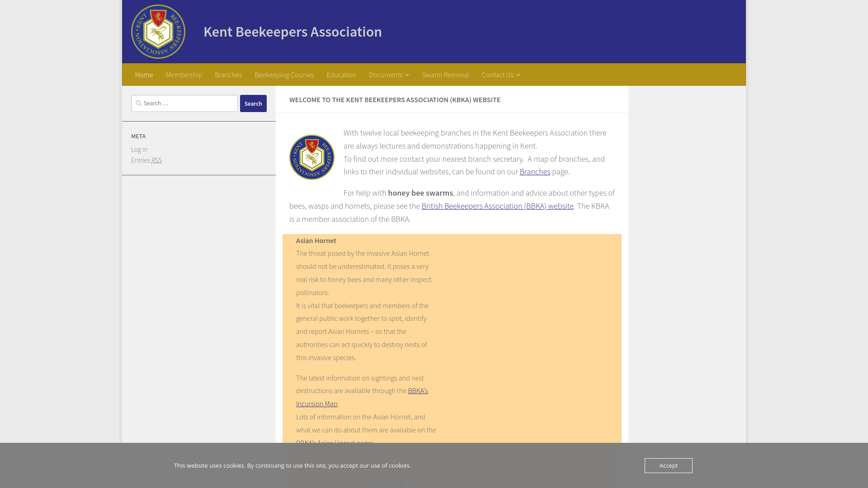This screenshot has height=488, width=868.
Task: Click the Log in link under Meta
Action: [139, 149]
